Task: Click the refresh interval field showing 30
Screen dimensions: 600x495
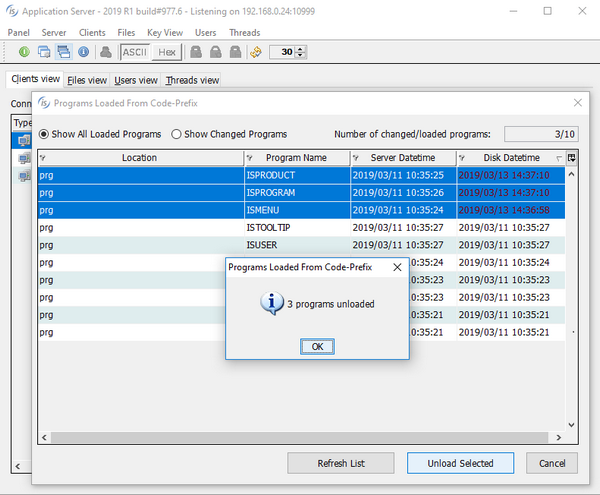Action: pos(284,52)
